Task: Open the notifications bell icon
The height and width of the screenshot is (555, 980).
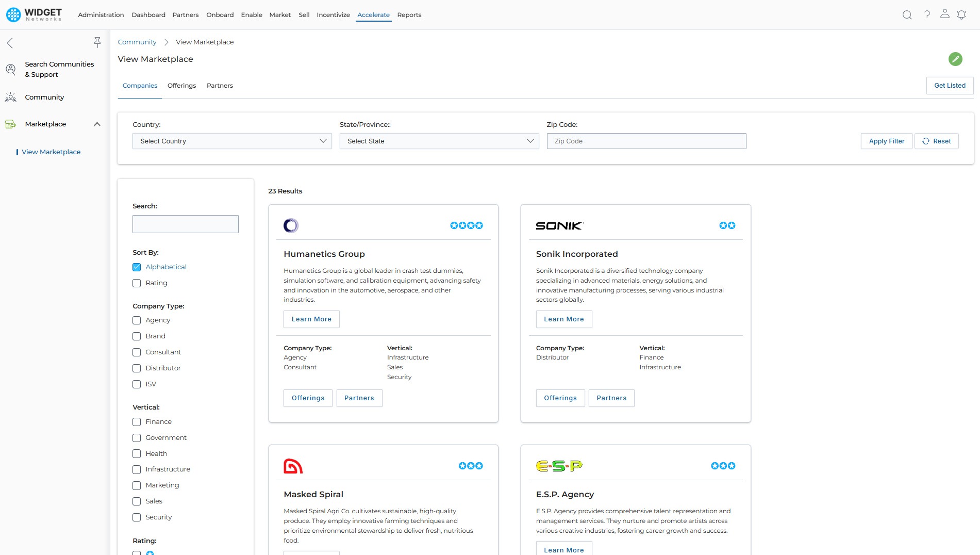Action: [961, 15]
